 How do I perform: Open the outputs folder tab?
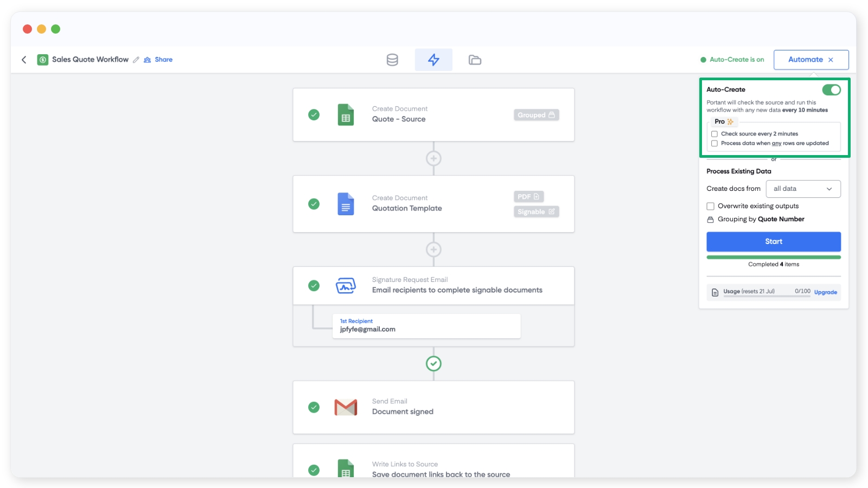click(475, 60)
